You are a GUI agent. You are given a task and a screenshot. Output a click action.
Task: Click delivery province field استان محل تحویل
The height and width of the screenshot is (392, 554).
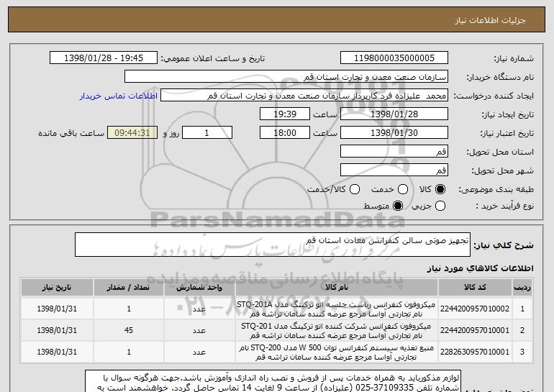point(394,152)
